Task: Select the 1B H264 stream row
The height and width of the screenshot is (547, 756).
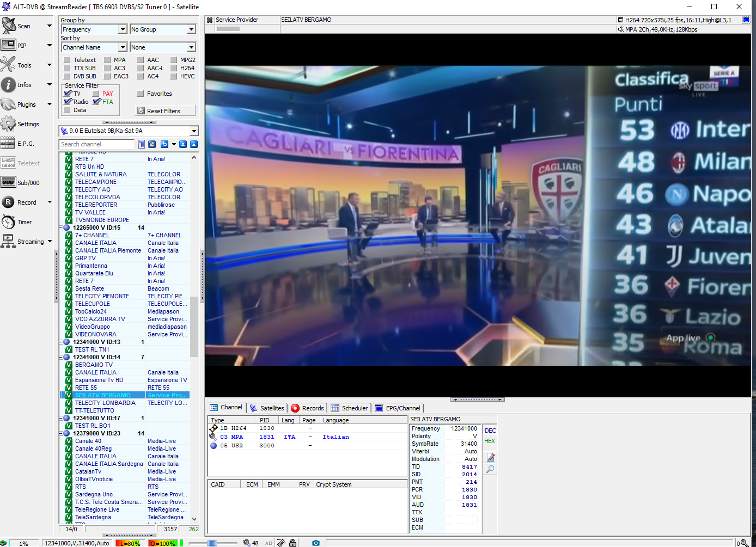Action: pos(308,428)
